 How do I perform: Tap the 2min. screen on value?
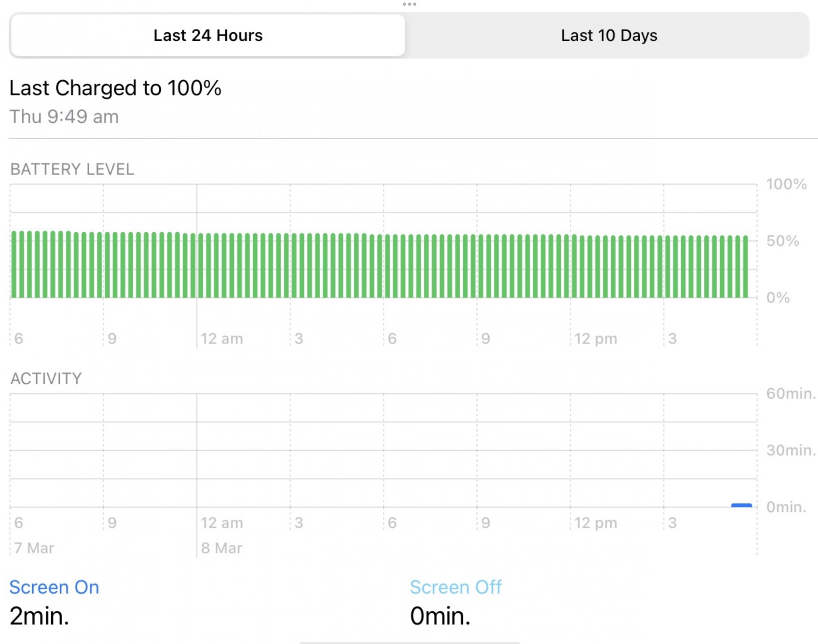pos(39,616)
